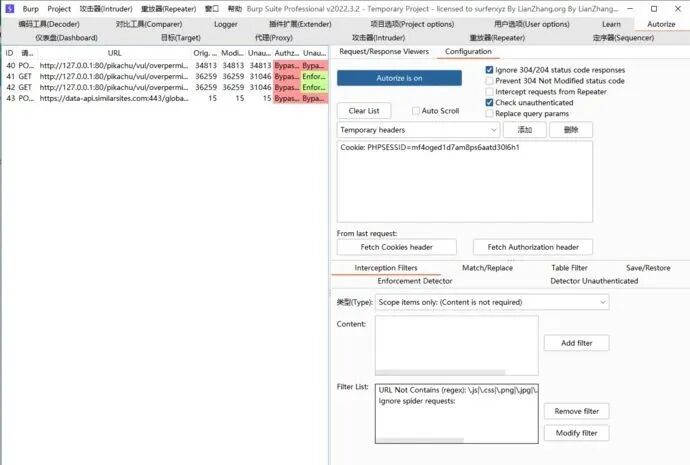The width and height of the screenshot is (690, 465).
Task: Enable the Auto Scroll checkbox
Action: coord(415,111)
